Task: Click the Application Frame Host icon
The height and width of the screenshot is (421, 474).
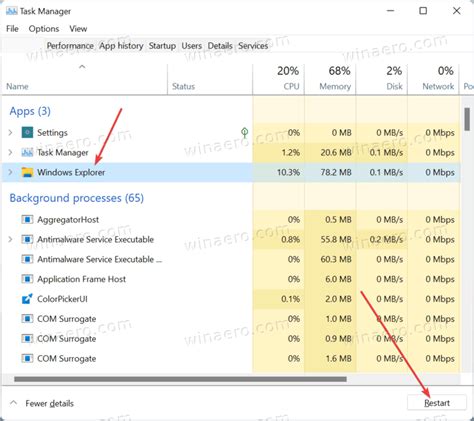Action: [x=27, y=279]
